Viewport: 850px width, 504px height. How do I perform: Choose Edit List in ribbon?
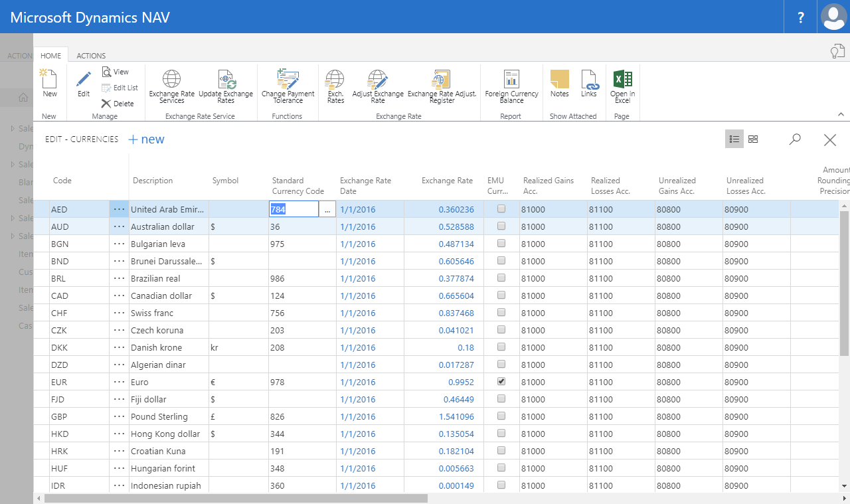click(120, 88)
